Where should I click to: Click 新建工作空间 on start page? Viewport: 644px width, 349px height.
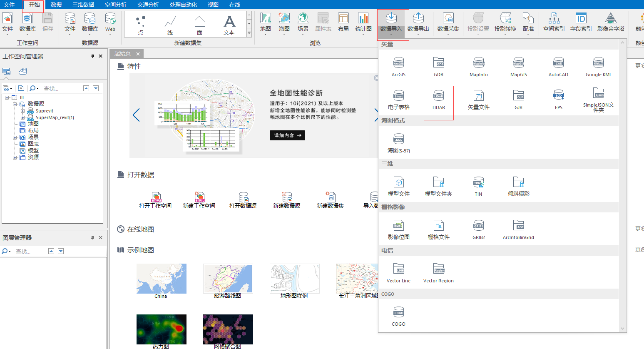tap(199, 200)
